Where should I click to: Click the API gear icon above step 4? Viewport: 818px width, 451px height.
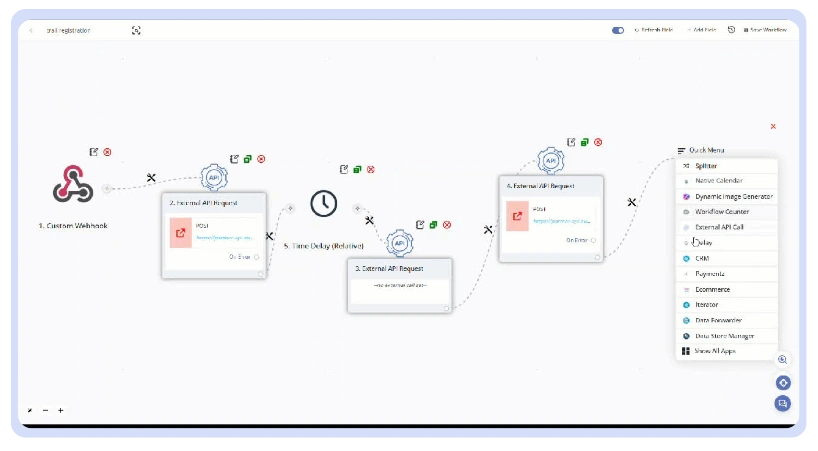tap(551, 161)
